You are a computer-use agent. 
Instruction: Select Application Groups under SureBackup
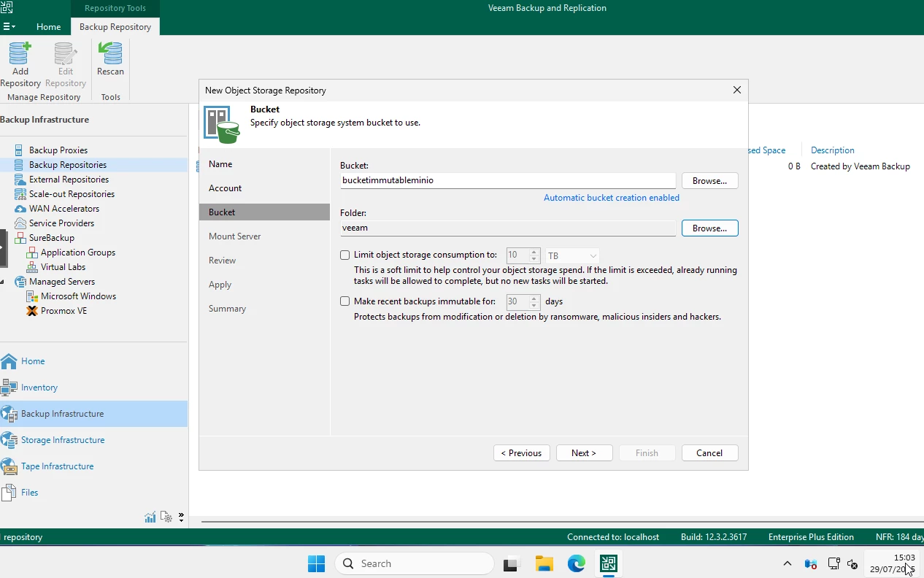point(78,253)
